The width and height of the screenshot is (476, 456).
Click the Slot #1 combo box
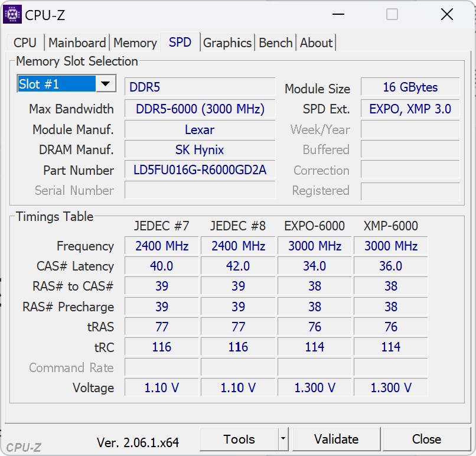point(67,83)
